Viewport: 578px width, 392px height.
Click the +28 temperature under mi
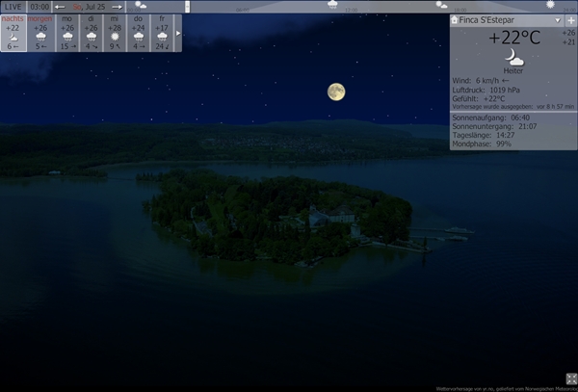point(115,28)
